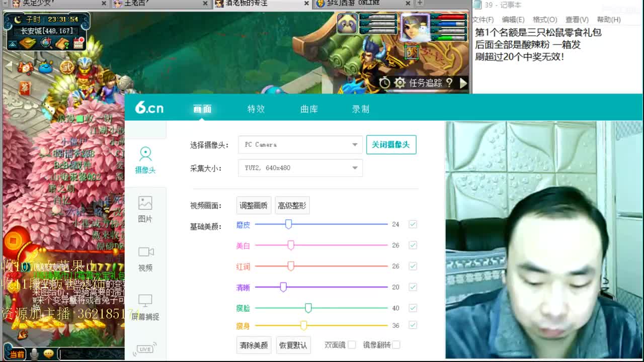644x362 pixels.
Task: Open the 摄像头 camera sidebar section
Action: click(x=145, y=160)
